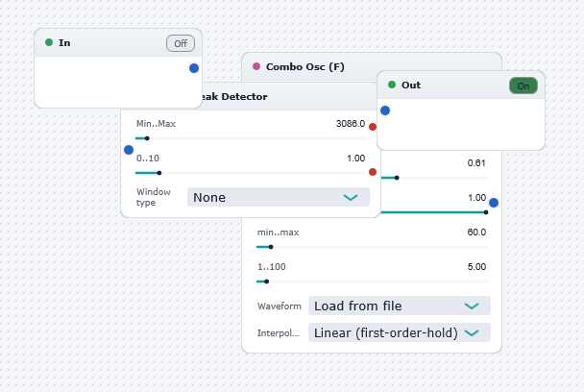Click the blue input port of Out node
This screenshot has height=392, width=584.
(x=385, y=110)
